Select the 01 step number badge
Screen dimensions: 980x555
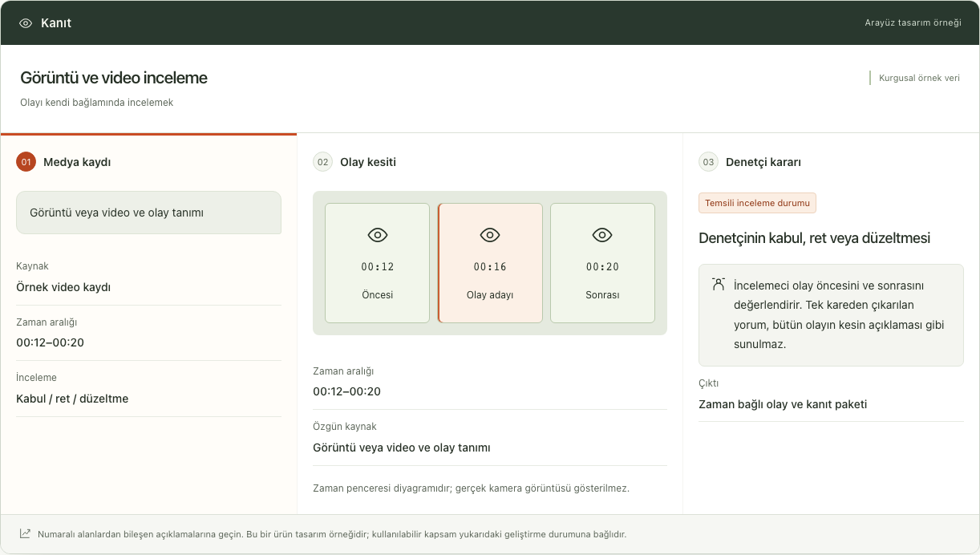click(26, 162)
